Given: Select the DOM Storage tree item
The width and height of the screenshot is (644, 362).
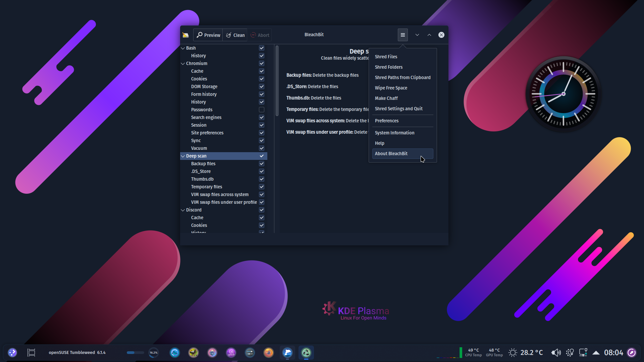Looking at the screenshot, I should click(x=204, y=87).
